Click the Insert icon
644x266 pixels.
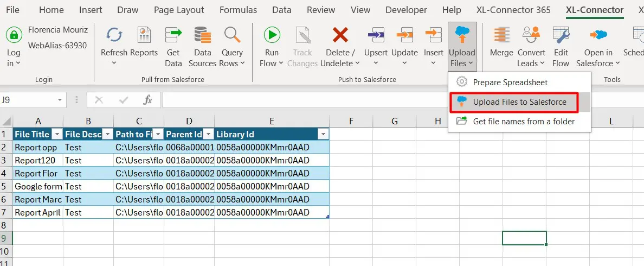click(x=434, y=35)
